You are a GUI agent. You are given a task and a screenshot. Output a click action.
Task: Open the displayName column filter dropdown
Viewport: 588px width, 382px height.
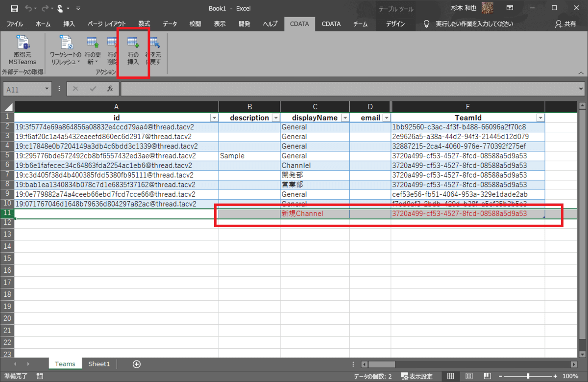click(x=344, y=118)
